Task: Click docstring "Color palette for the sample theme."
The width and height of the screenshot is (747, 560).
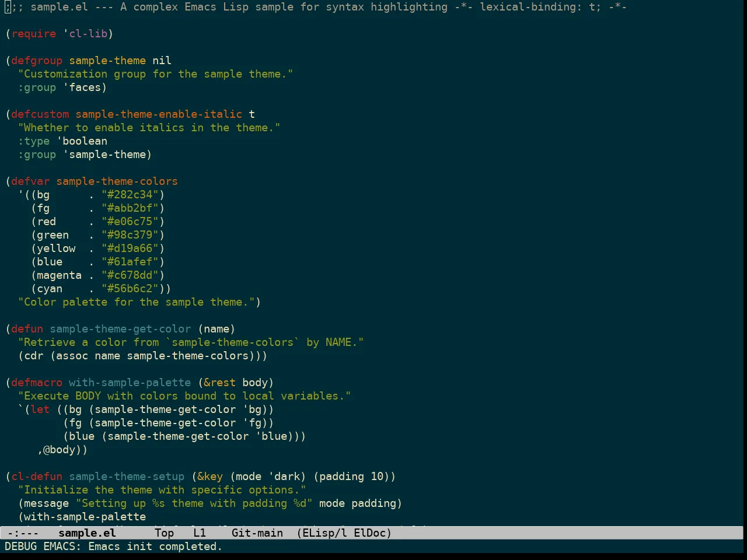Action: point(137,302)
